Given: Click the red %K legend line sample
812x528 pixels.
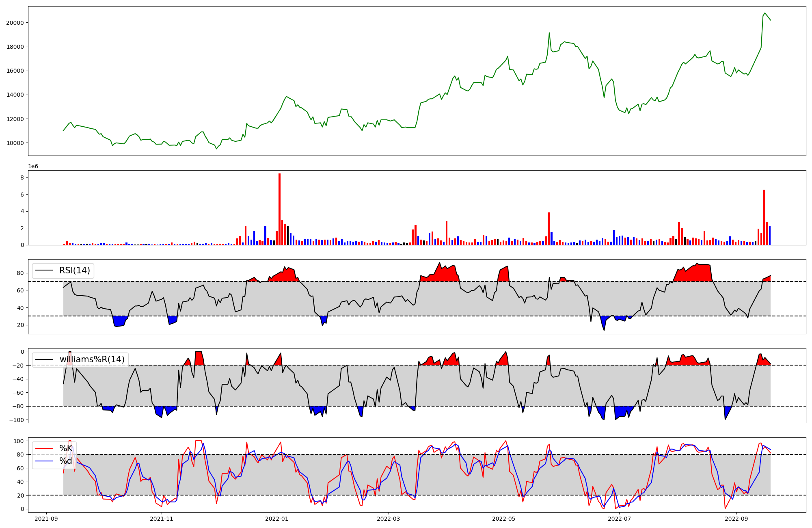Looking at the screenshot, I should (44, 448).
